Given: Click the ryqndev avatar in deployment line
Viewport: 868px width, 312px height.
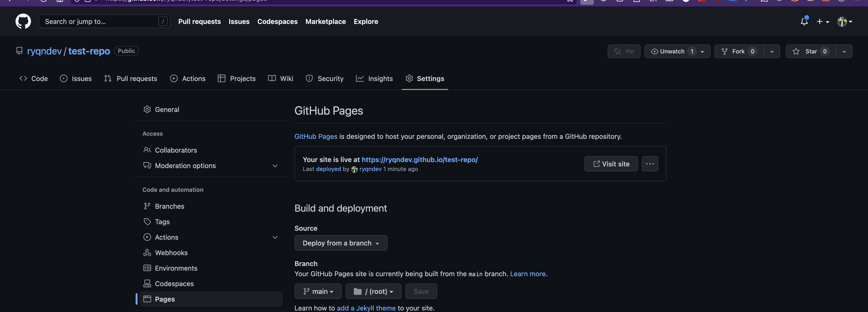Looking at the screenshot, I should [354, 169].
